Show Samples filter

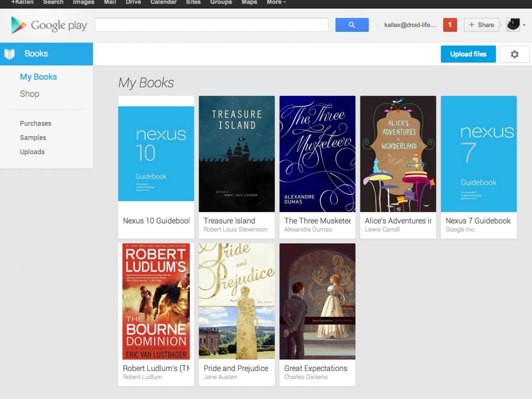point(33,137)
